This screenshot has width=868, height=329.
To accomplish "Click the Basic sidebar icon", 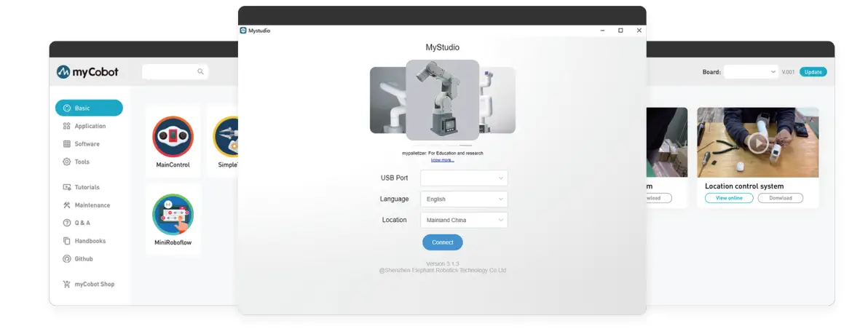I will [x=67, y=108].
